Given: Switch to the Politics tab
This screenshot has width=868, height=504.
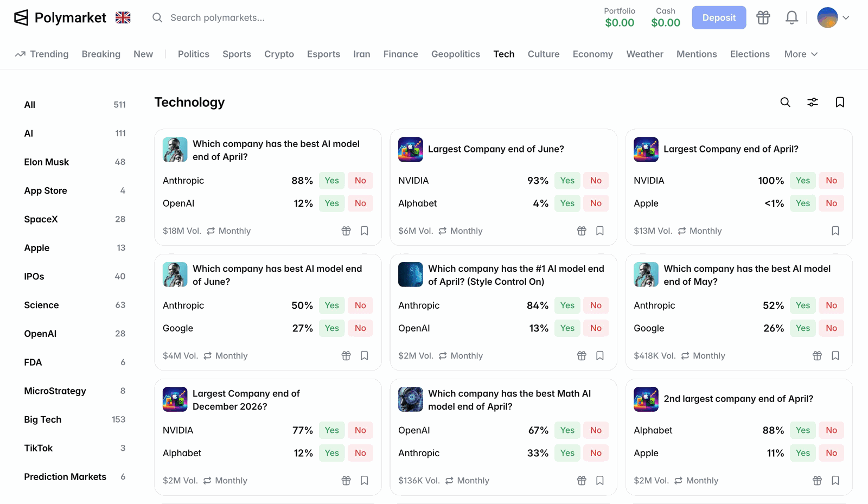Looking at the screenshot, I should [193, 54].
